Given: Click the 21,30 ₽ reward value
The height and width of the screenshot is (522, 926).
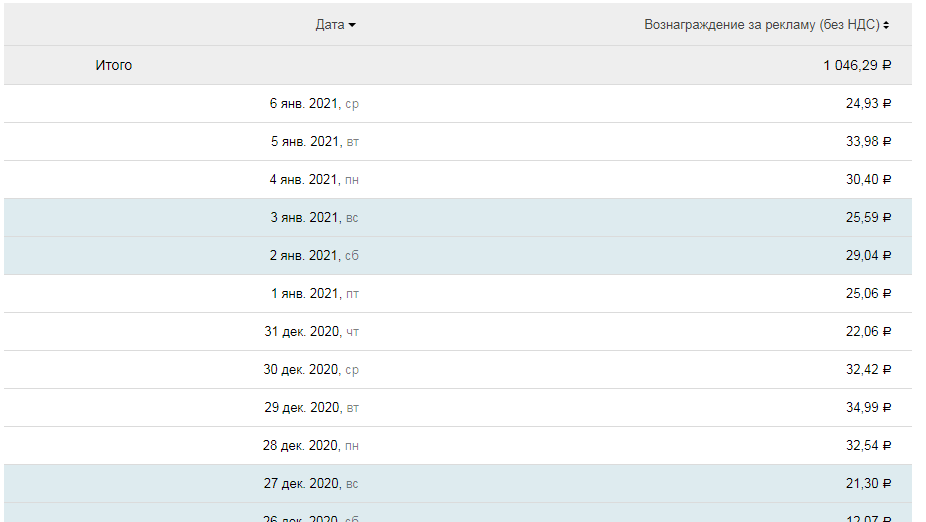Looking at the screenshot, I should (x=868, y=483).
